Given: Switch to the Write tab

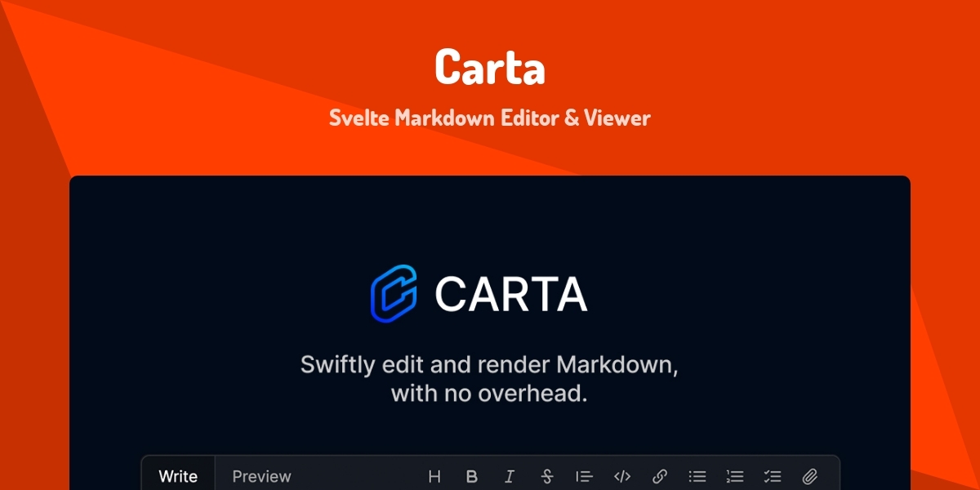Looking at the screenshot, I should click(x=178, y=476).
